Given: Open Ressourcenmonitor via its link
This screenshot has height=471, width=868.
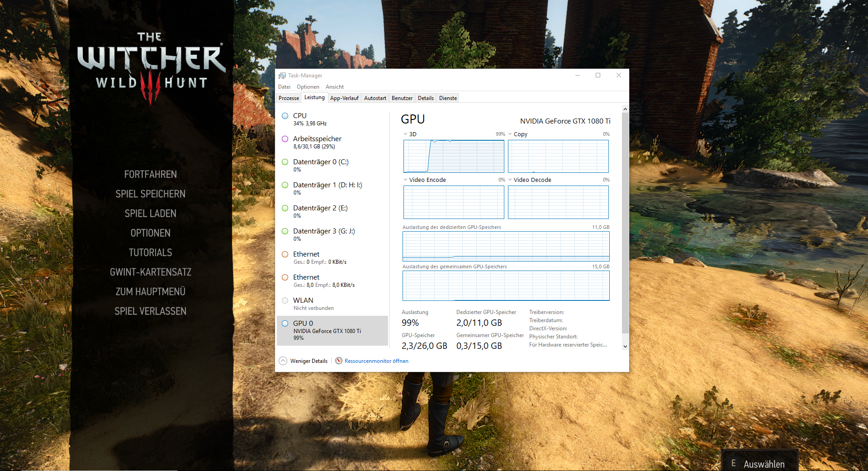Looking at the screenshot, I should (x=376, y=361).
